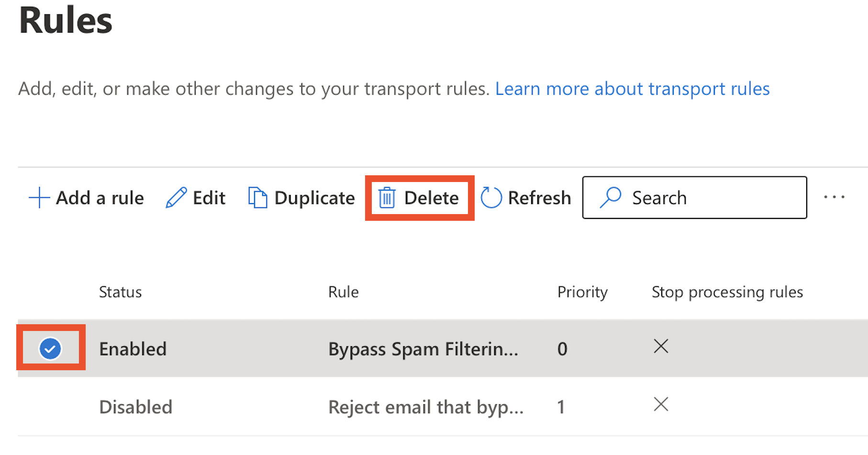Open the Reject email that byp... rule
The image size is (868, 455).
(426, 407)
